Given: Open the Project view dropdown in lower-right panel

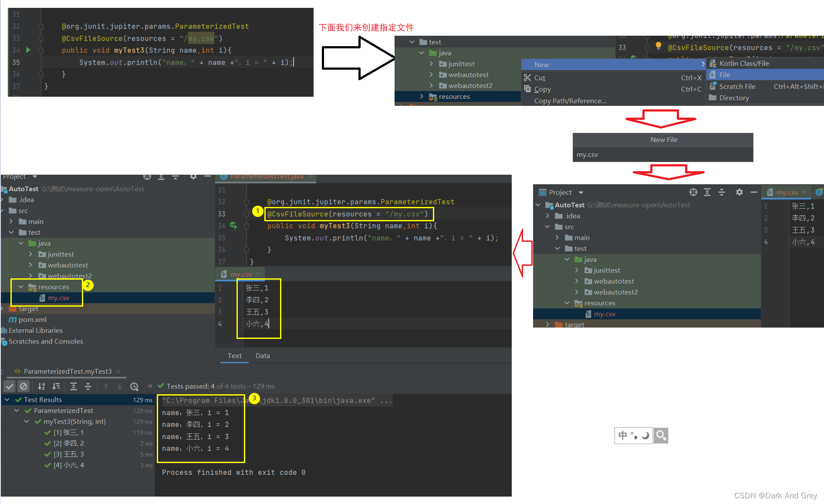Looking at the screenshot, I should pyautogui.click(x=581, y=193).
